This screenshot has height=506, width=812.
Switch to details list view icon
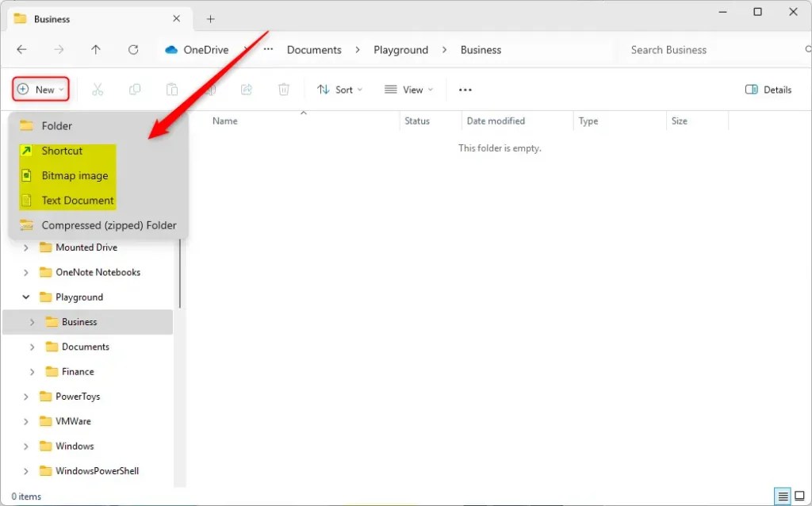783,496
